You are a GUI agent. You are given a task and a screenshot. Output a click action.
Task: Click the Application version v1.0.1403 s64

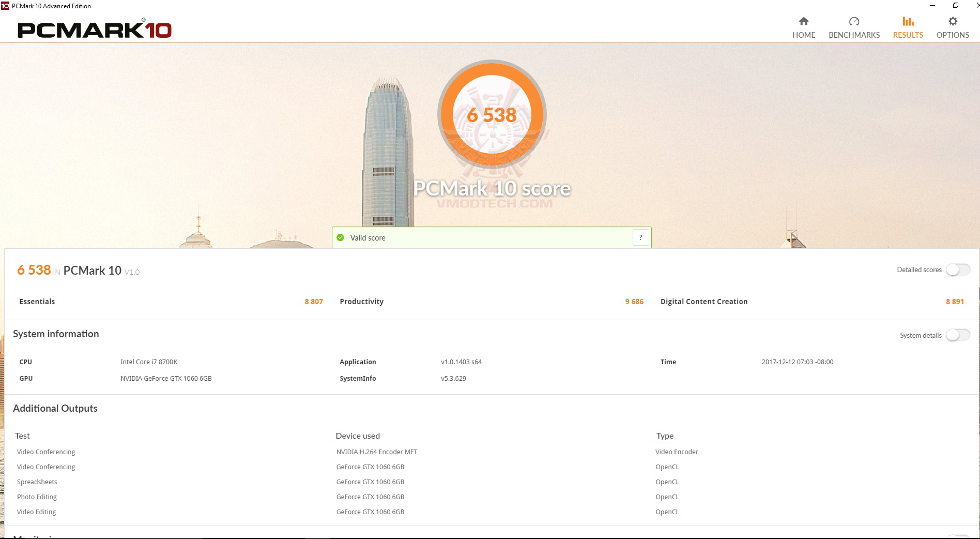(x=461, y=362)
